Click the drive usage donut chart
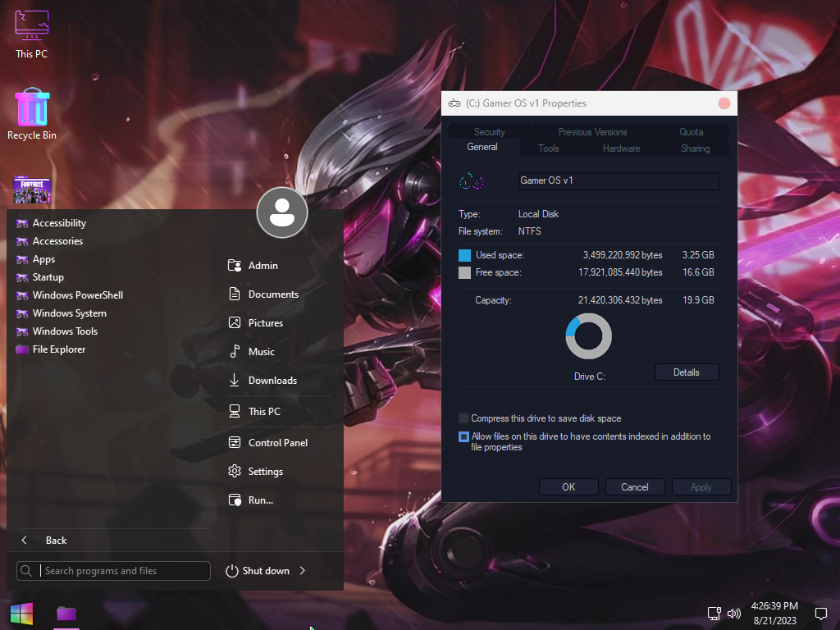Viewport: 840px width, 630px height. pos(588,336)
